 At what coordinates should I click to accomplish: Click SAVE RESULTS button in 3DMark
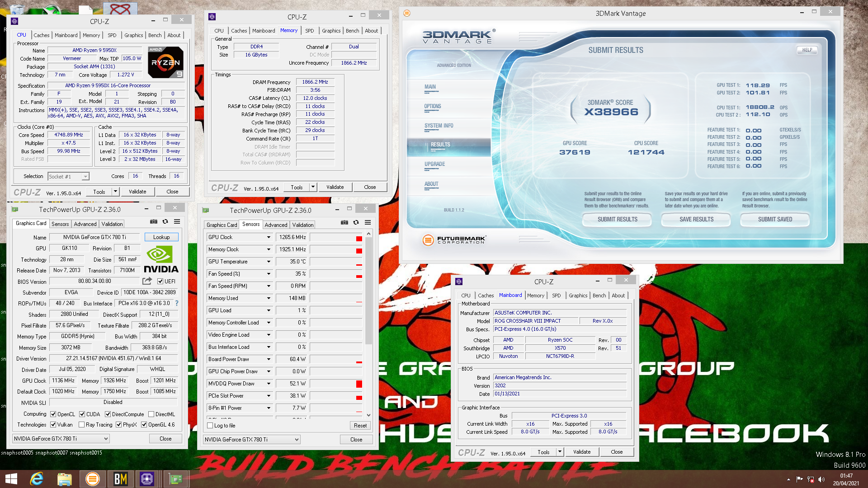tap(696, 220)
